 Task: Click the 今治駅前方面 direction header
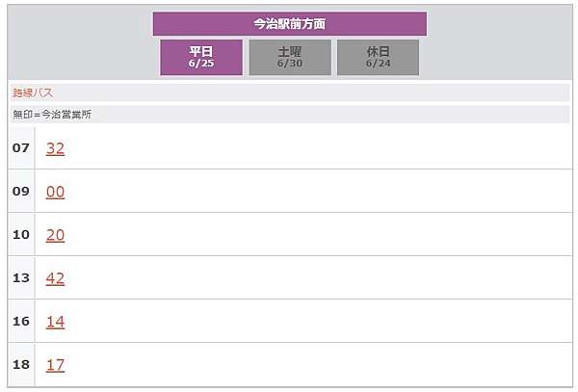tap(290, 24)
